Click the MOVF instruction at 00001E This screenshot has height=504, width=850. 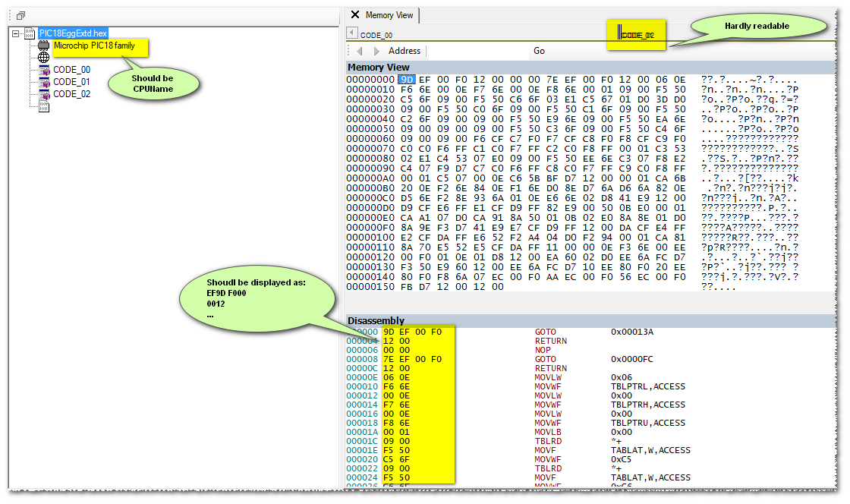(546, 450)
